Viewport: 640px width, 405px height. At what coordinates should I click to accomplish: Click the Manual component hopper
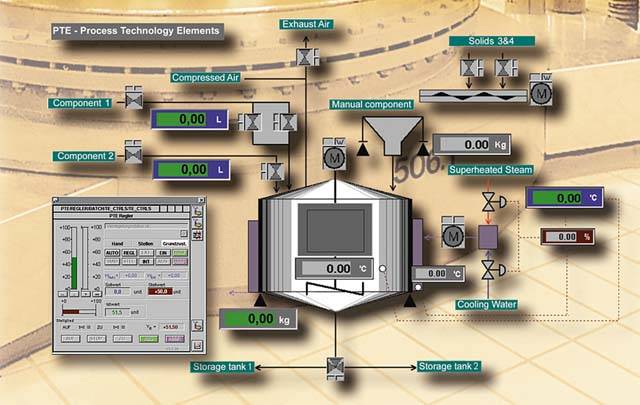[380, 133]
